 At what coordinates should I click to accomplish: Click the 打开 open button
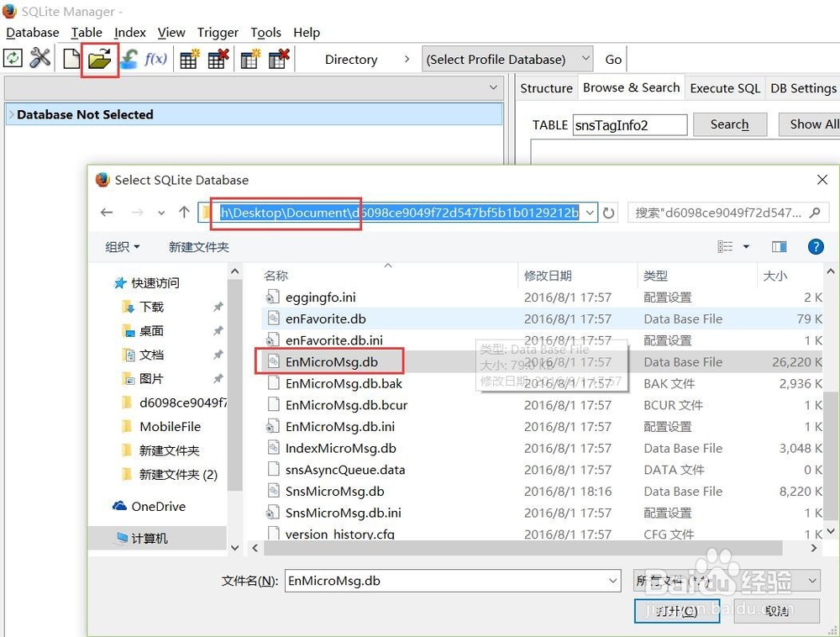coord(676,611)
